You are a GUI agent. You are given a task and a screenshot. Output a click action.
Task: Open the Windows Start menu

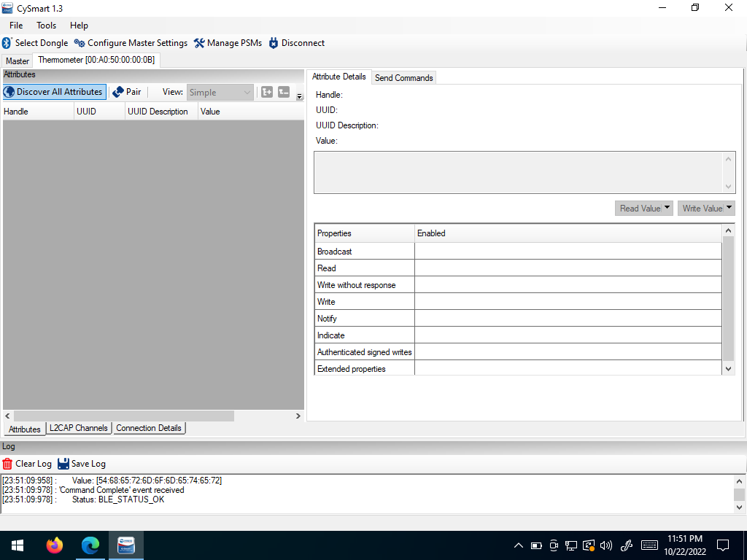pyautogui.click(x=18, y=545)
